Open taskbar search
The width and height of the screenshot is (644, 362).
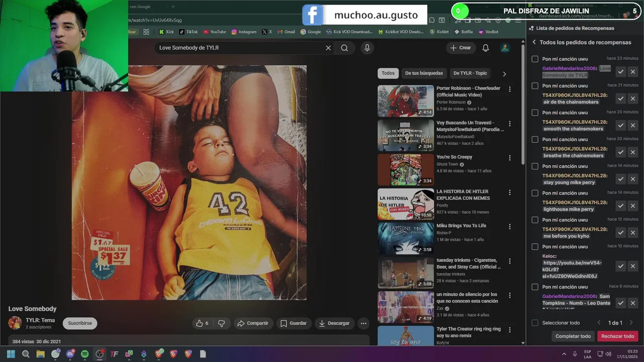(x=26, y=354)
